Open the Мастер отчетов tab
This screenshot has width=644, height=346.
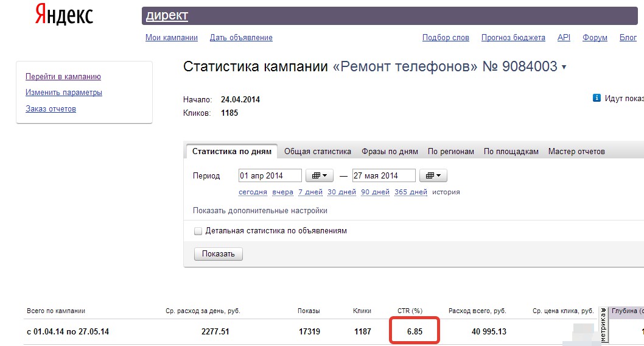click(576, 152)
